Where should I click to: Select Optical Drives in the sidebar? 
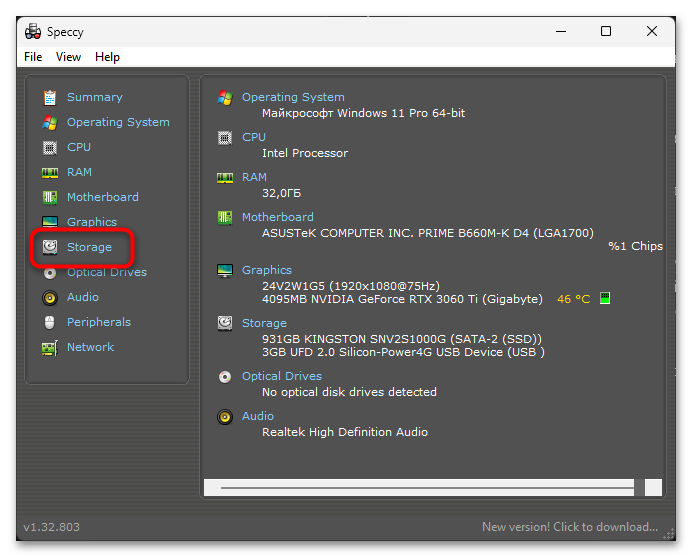107,272
